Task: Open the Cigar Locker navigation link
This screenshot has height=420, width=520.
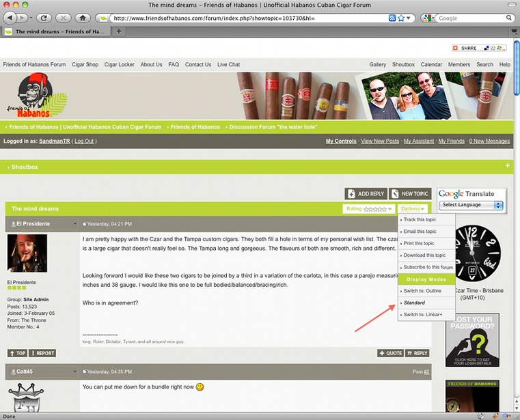Action: click(120, 65)
